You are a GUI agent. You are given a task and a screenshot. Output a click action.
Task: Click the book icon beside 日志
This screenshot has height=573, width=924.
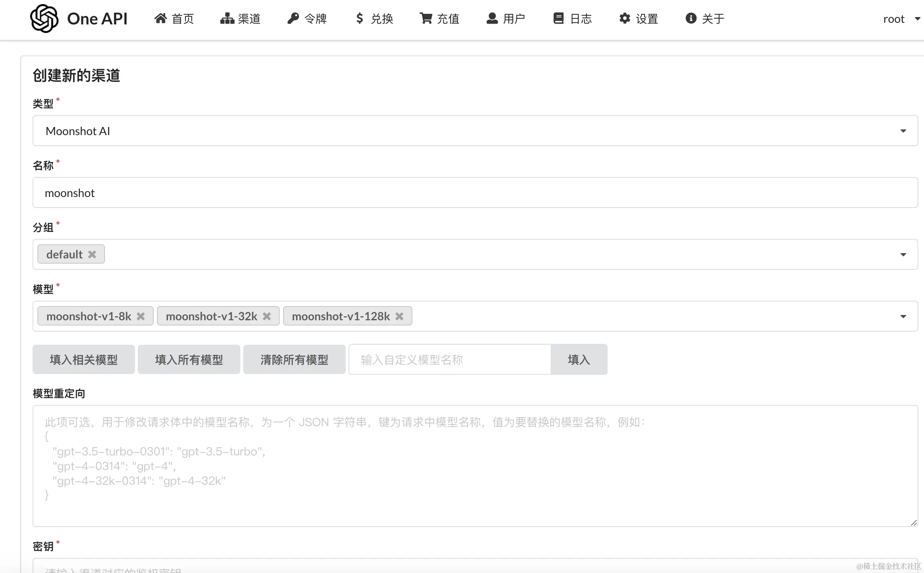click(558, 18)
